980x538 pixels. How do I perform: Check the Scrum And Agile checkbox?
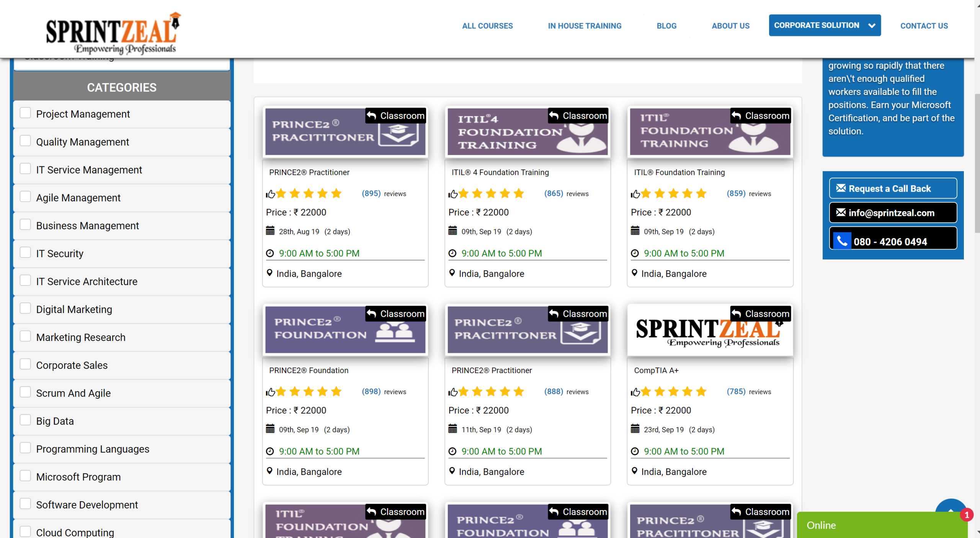tap(25, 392)
